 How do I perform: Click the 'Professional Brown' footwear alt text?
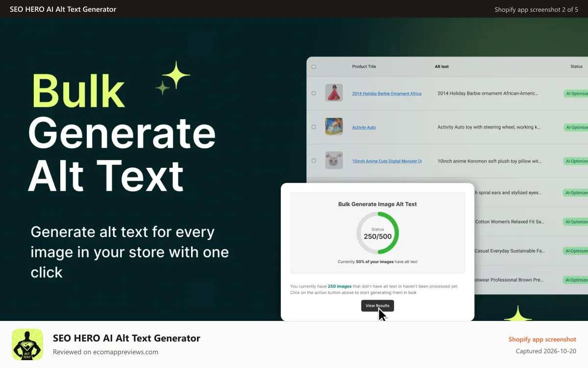click(x=510, y=280)
